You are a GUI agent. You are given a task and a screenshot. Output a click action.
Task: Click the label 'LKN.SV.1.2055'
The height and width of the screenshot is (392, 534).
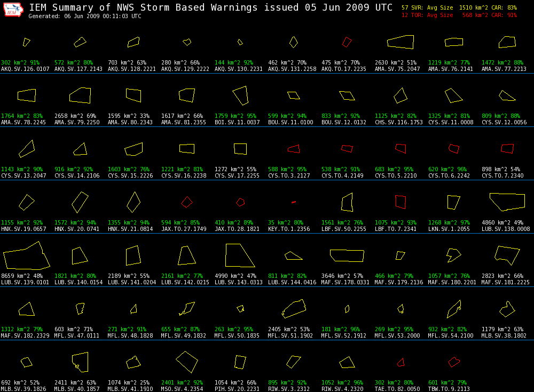(449, 229)
